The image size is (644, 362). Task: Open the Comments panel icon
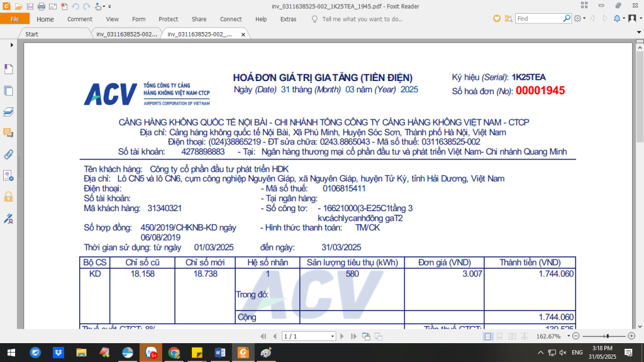[8, 133]
